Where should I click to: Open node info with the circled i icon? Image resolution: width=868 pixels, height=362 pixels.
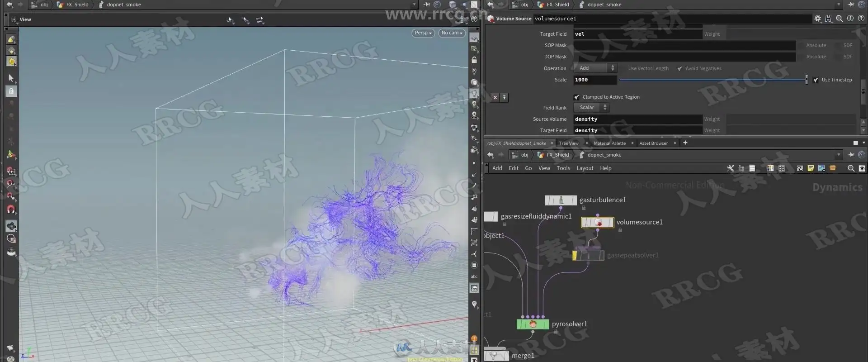tap(850, 19)
